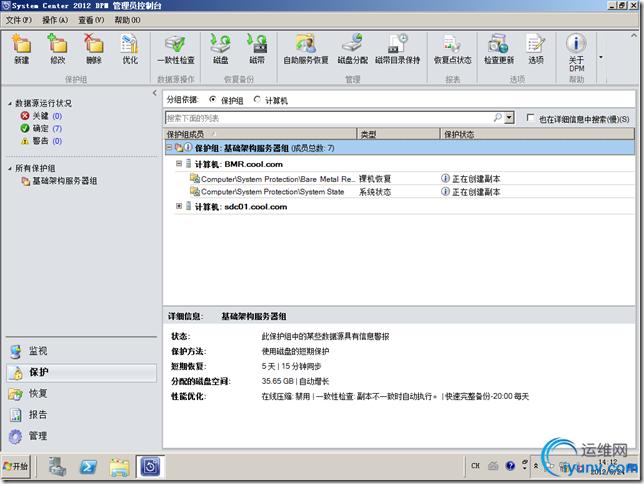Open 磁盘分配 disk allocation
Image resolution: width=644 pixels, height=484 pixels.
coord(352,49)
